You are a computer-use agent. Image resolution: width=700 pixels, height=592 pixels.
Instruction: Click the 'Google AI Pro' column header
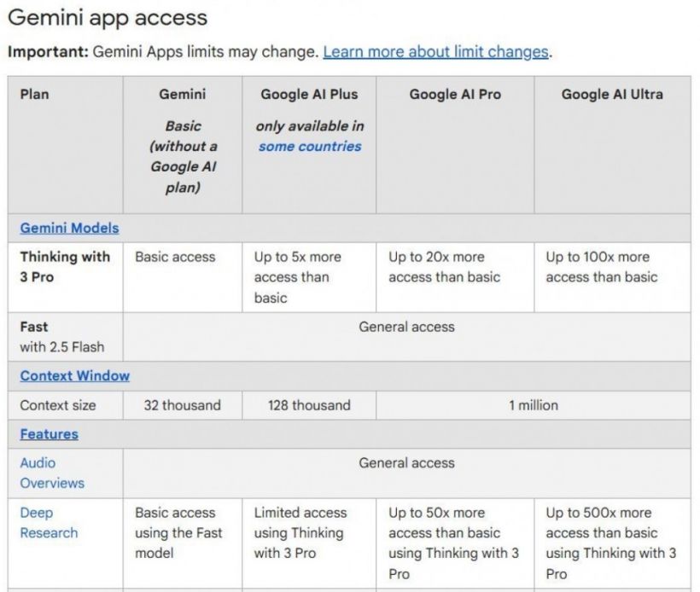click(x=455, y=94)
